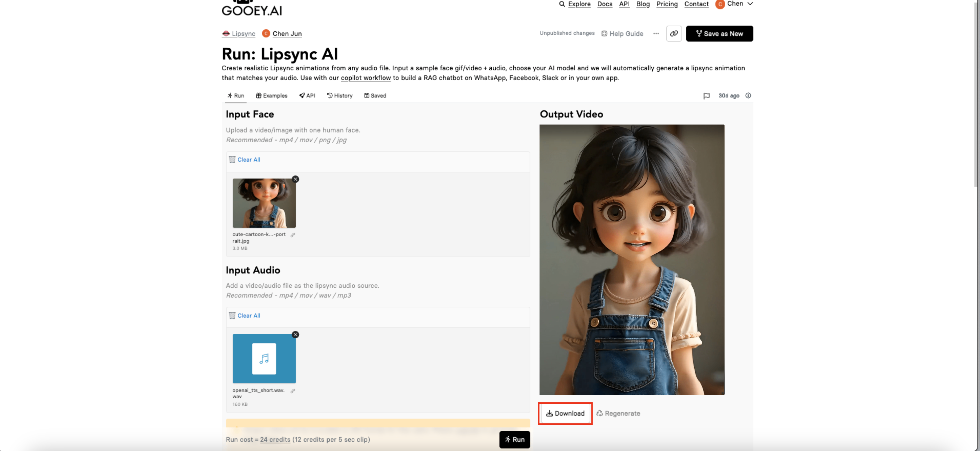Image resolution: width=980 pixels, height=451 pixels.
Task: Remove the openai_tts_short.wav audio file
Action: [295, 334]
